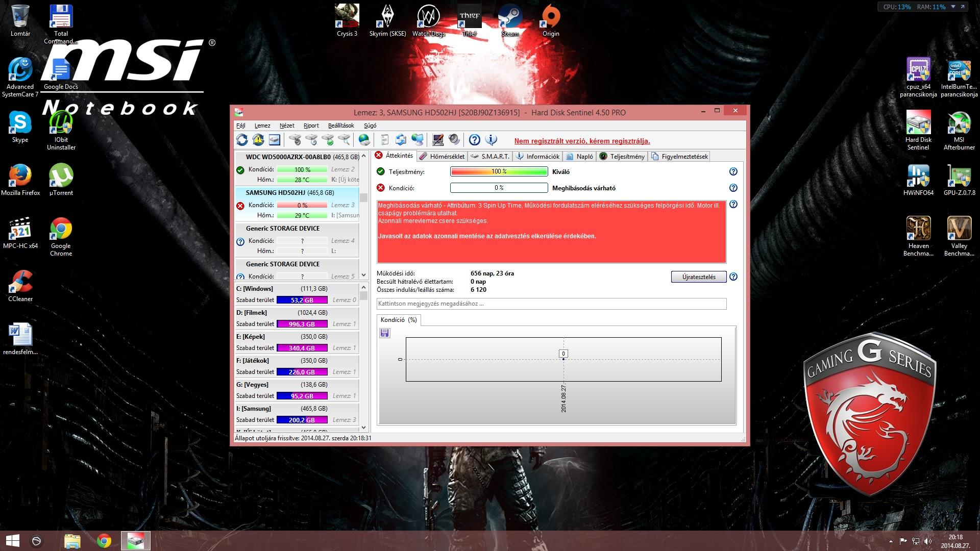The width and height of the screenshot is (980, 551).
Task: Open Nézet menu
Action: click(x=287, y=126)
